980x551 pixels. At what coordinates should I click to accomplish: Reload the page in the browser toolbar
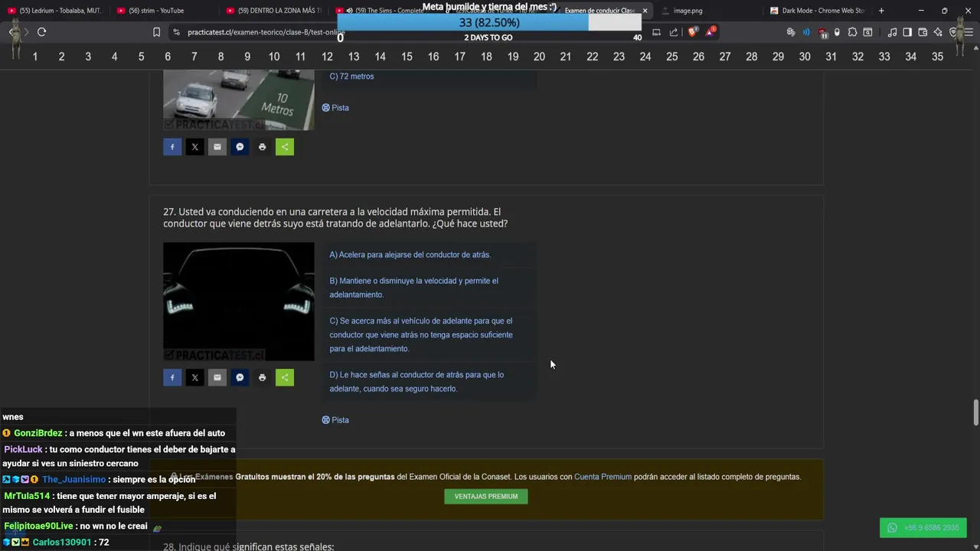41,32
